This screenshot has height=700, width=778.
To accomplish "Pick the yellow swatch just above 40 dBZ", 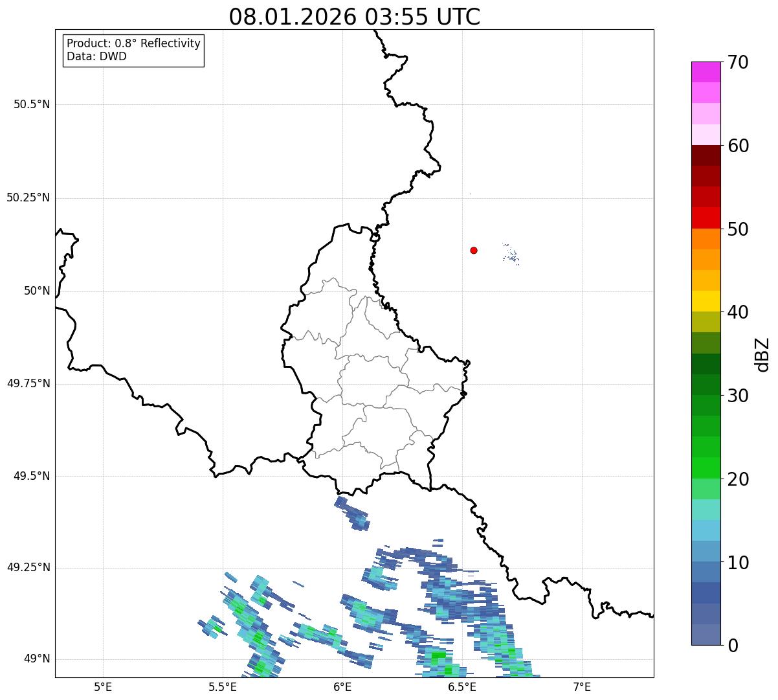I will click(x=706, y=301).
